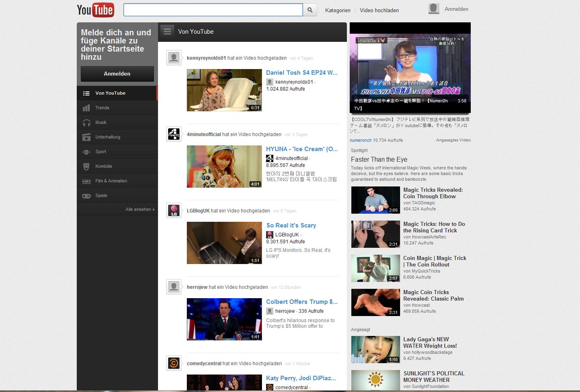The width and height of the screenshot is (580, 392).
Task: Open Magic Tricks Revealed: Coin Through Elbow title
Action: tap(433, 193)
